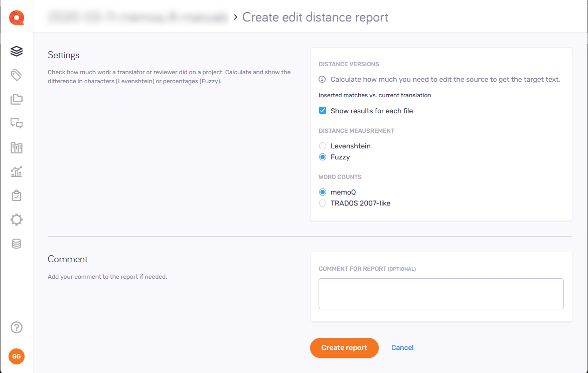Click the Cancel link

(x=402, y=347)
